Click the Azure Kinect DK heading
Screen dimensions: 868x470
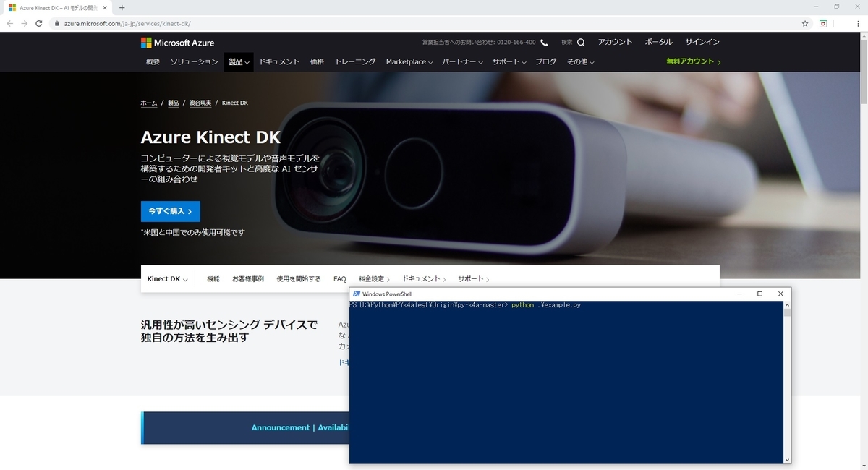(x=210, y=137)
